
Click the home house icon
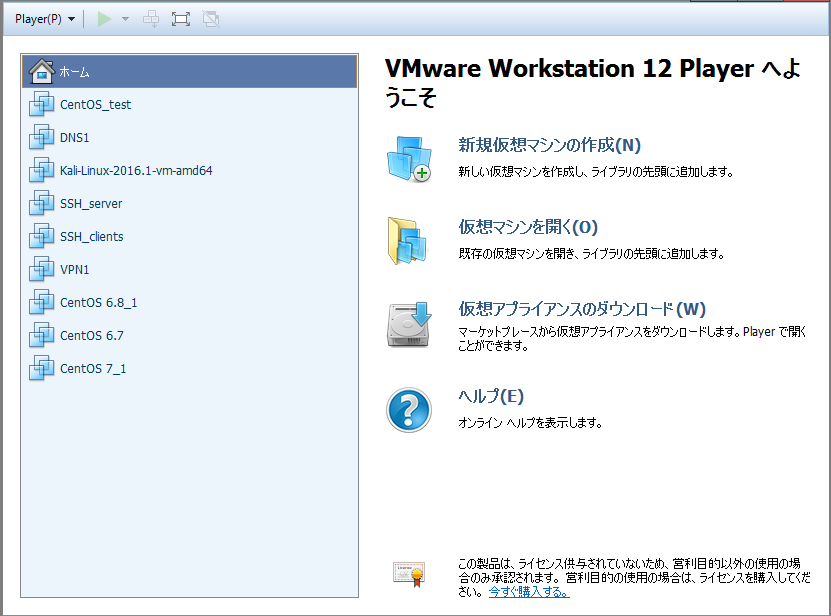pos(42,71)
